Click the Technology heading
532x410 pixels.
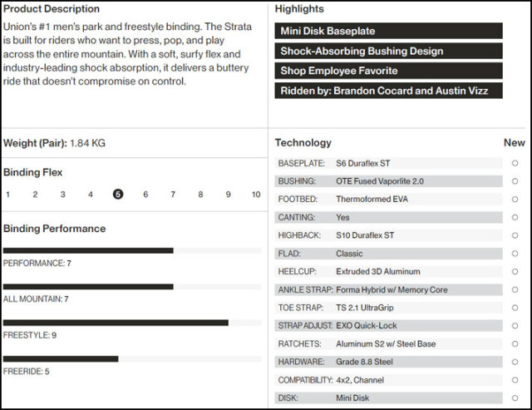[303, 143]
